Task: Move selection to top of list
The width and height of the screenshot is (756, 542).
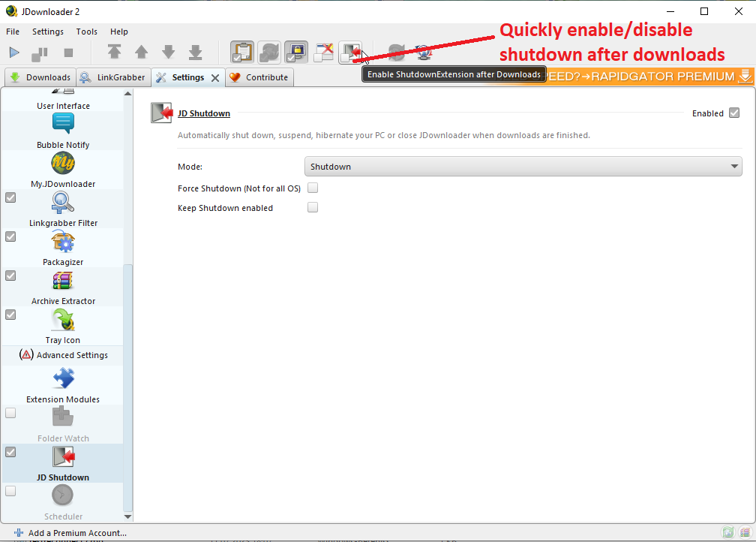Action: (114, 52)
